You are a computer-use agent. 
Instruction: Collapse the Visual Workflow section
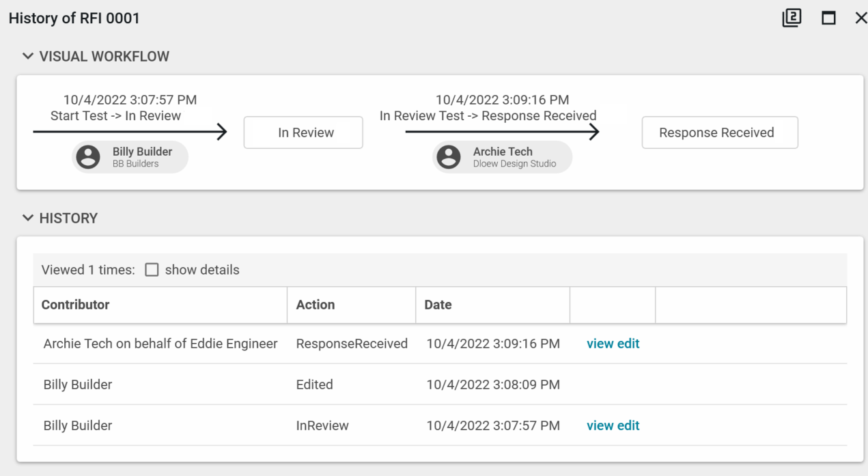point(27,57)
